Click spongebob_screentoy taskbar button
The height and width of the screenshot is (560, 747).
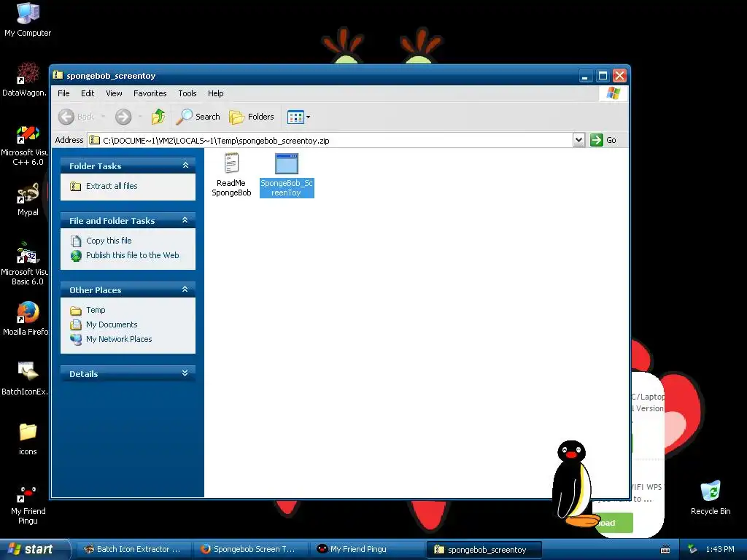click(484, 549)
